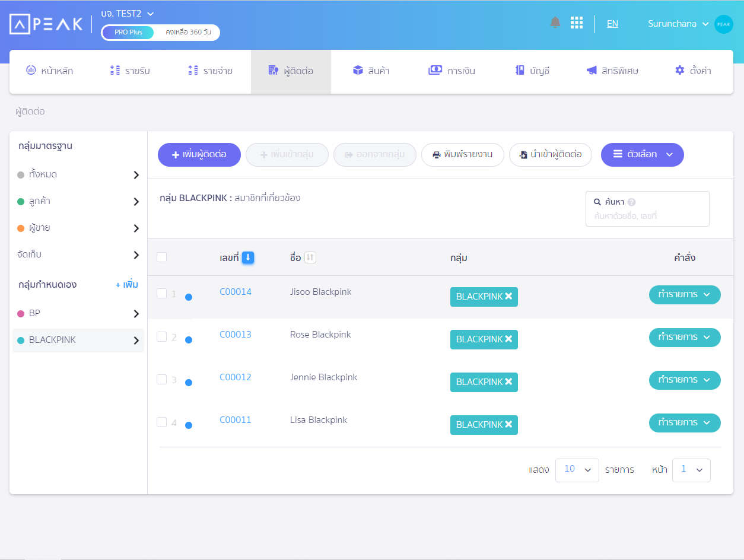The height and width of the screenshot is (560, 744).
Task: Remove BLACKPINK tag from Rose Blackpink
Action: tap(508, 339)
